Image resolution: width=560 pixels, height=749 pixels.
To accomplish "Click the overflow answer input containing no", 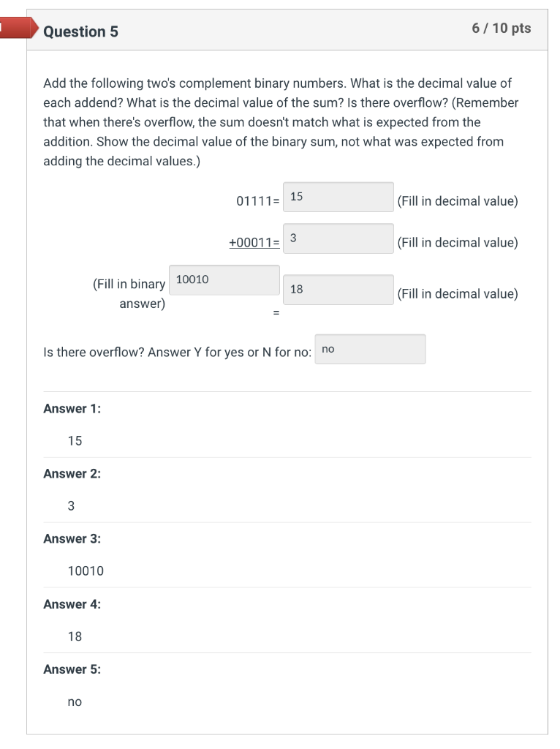I will click(371, 350).
